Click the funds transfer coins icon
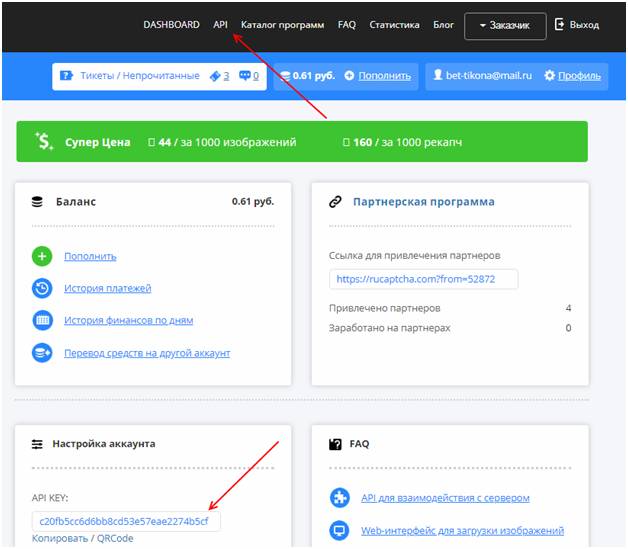 [42, 353]
